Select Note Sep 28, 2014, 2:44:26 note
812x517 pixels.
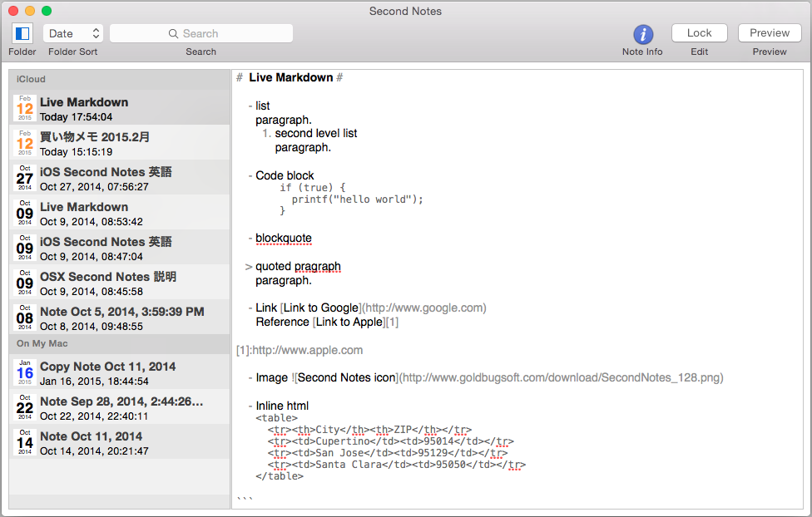tap(120, 407)
